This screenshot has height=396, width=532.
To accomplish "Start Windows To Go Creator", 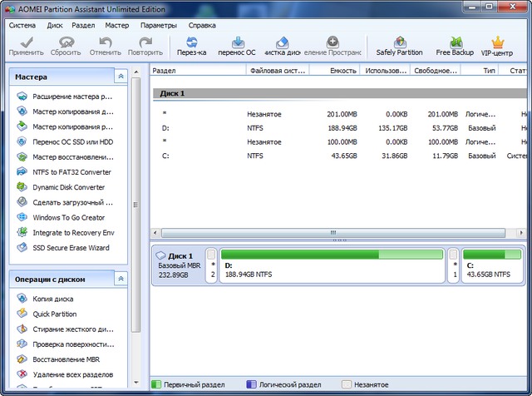I will coord(69,217).
